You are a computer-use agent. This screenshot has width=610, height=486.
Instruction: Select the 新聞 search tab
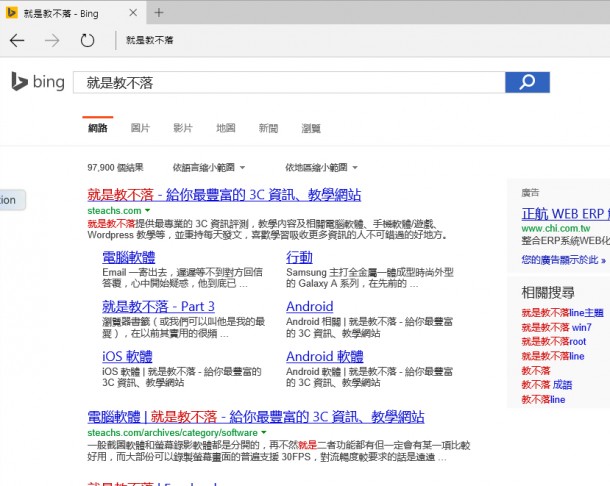[x=268, y=128]
